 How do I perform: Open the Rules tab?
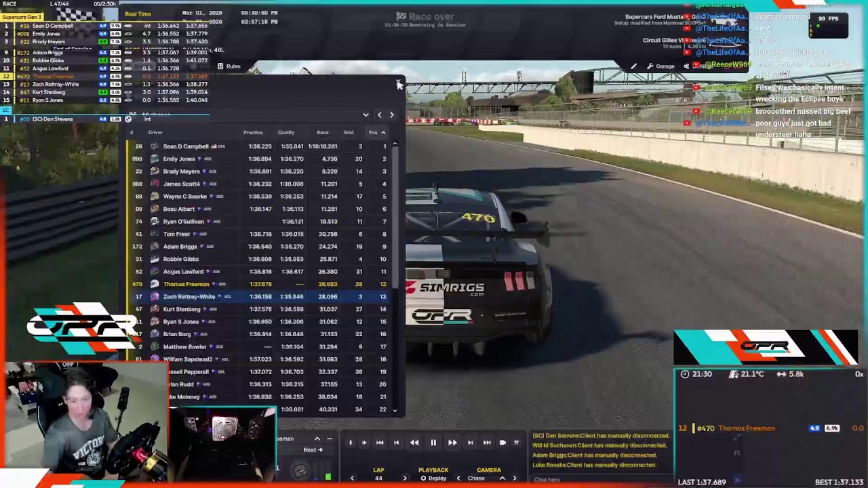[229, 66]
